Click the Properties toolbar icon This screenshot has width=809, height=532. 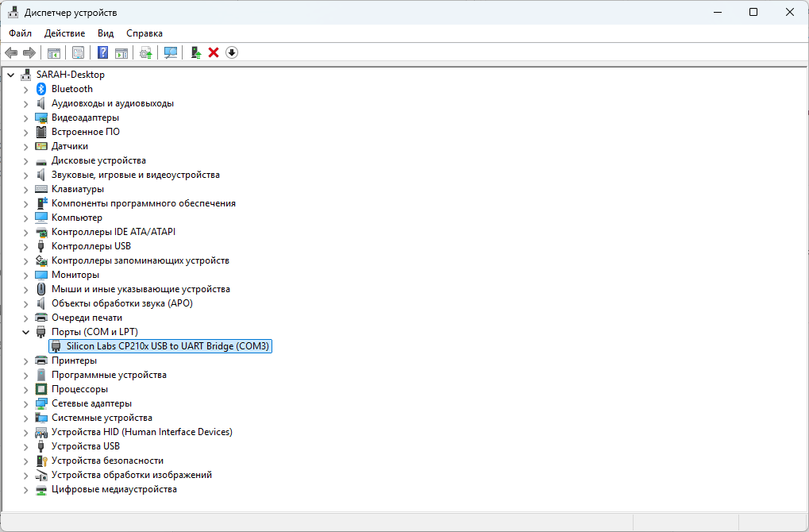(78, 52)
